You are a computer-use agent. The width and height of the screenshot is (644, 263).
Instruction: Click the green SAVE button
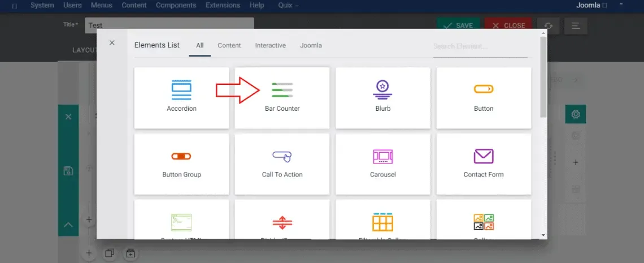click(458, 25)
